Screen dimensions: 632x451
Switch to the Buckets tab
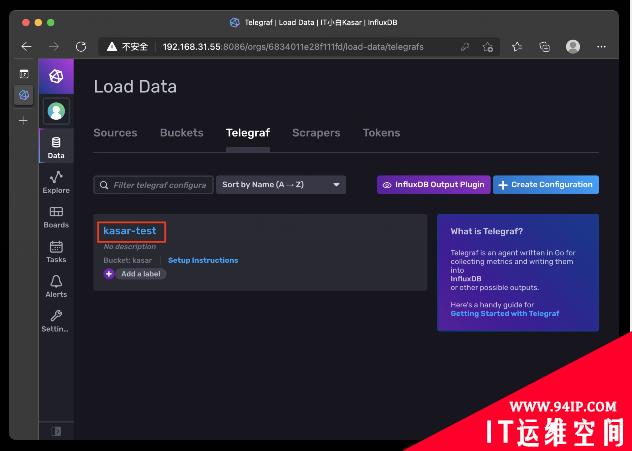click(182, 133)
